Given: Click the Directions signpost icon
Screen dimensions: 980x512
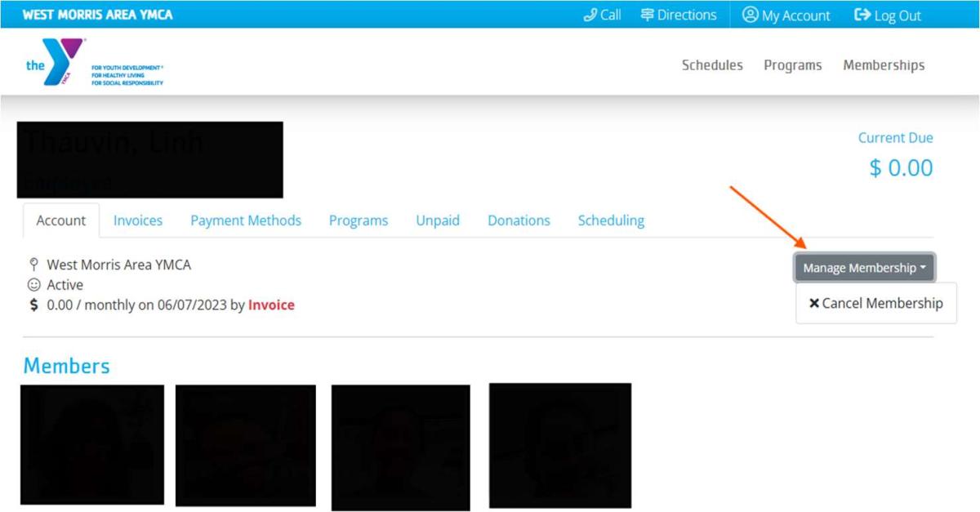Looking at the screenshot, I should point(647,15).
